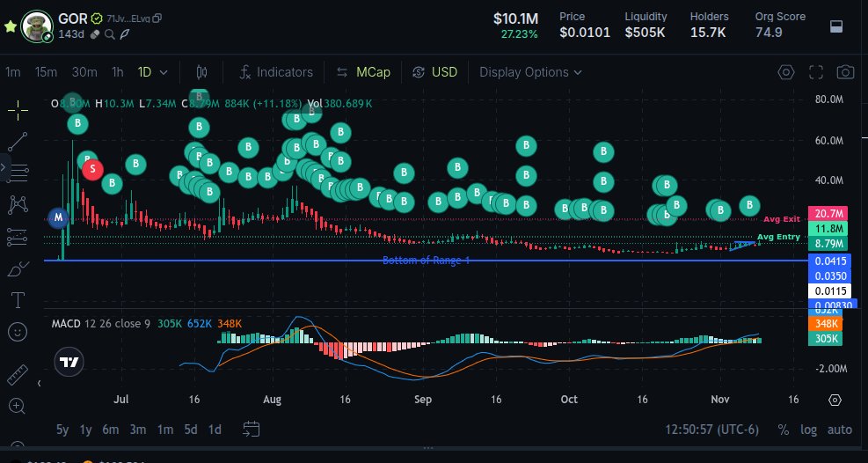Select the text annotation tool

[x=18, y=301]
